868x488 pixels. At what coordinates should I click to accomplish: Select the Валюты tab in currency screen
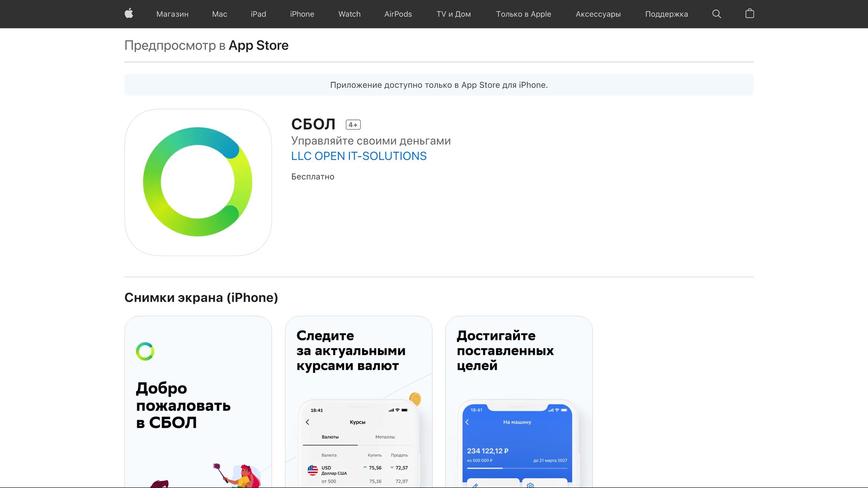coord(330,437)
